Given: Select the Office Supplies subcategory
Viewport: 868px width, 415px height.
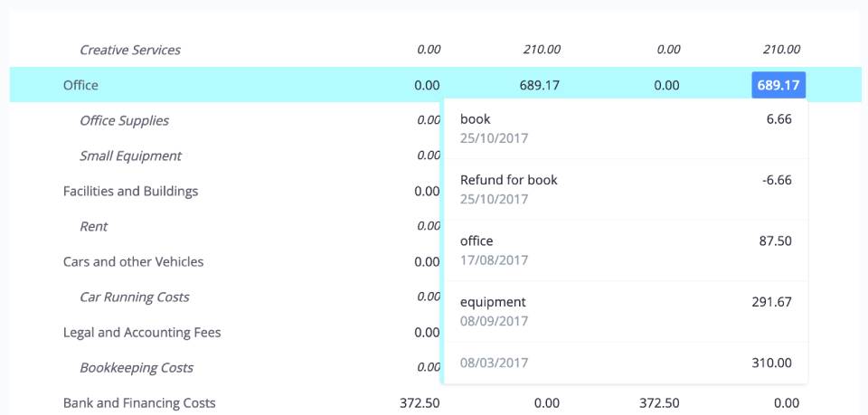Looking at the screenshot, I should pos(124,120).
